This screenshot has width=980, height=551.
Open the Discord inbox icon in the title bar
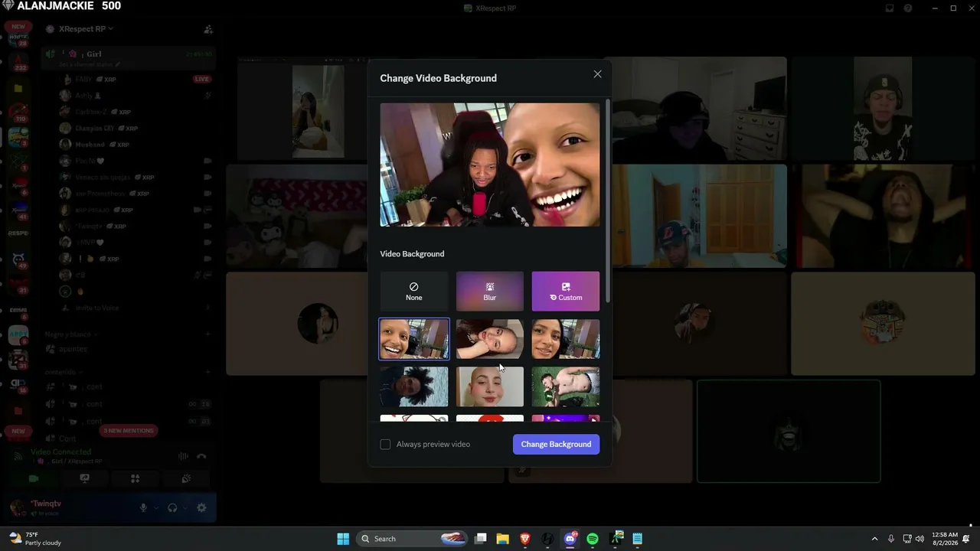(x=890, y=8)
